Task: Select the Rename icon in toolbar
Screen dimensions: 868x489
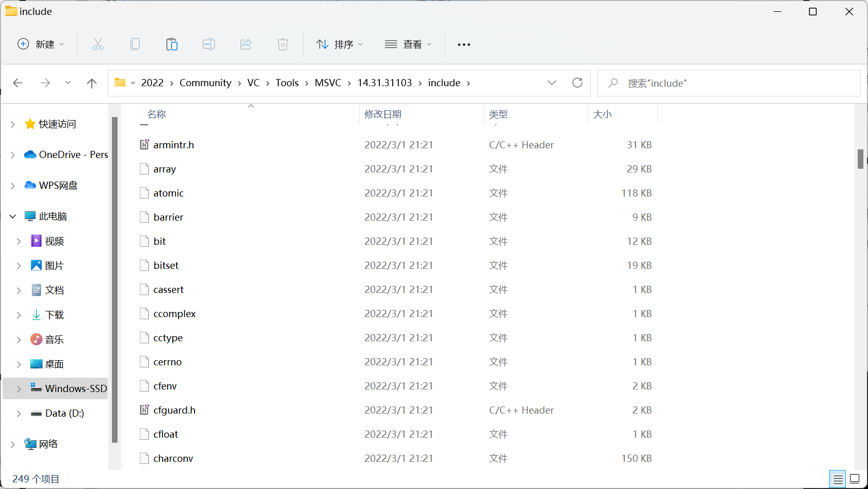Action: click(209, 44)
